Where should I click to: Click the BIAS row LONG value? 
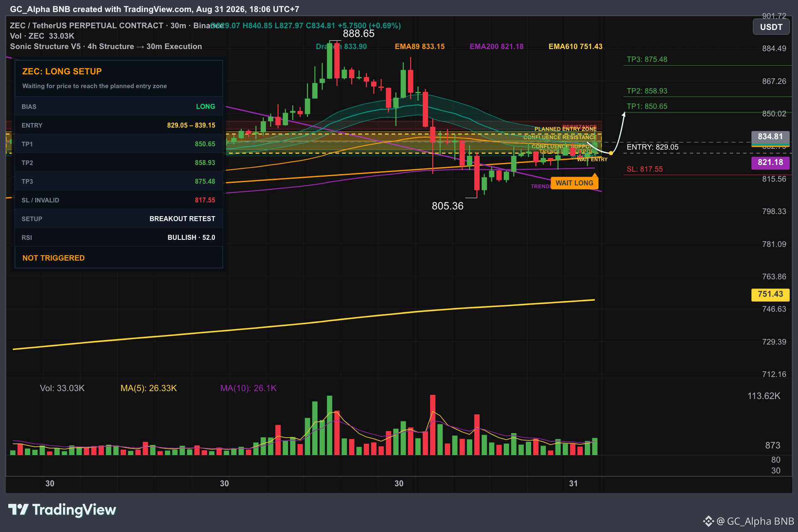click(x=205, y=107)
